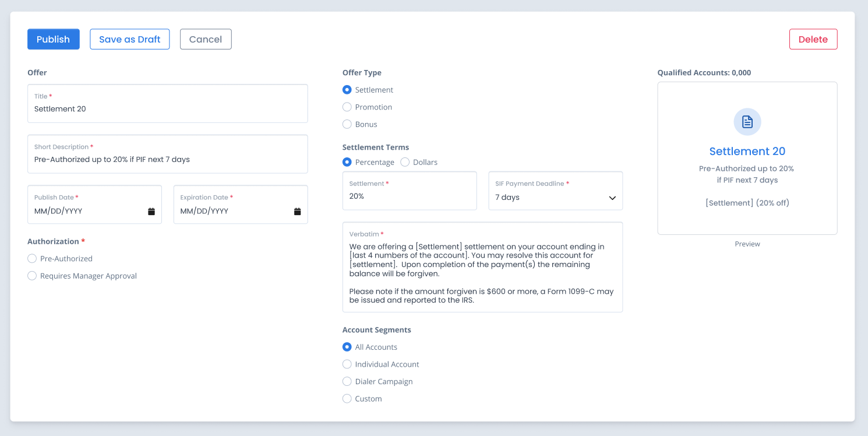Screen dimensions: 868x436
Task: Click the red Delete button
Action: (x=813, y=40)
